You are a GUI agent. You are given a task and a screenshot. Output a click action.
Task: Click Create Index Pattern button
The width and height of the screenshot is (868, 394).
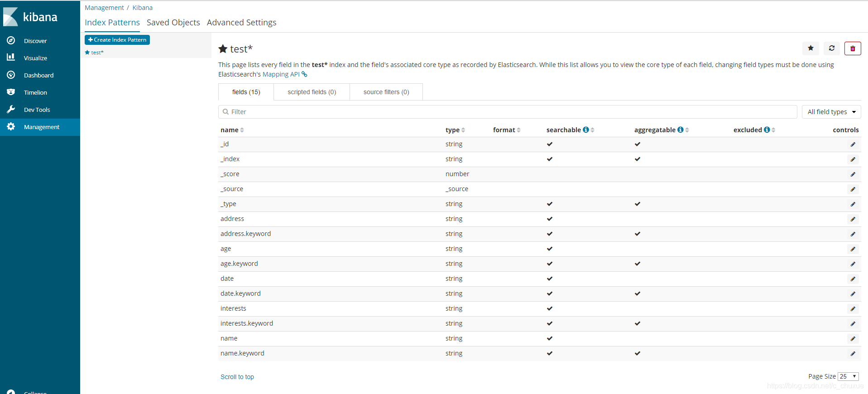coord(117,40)
